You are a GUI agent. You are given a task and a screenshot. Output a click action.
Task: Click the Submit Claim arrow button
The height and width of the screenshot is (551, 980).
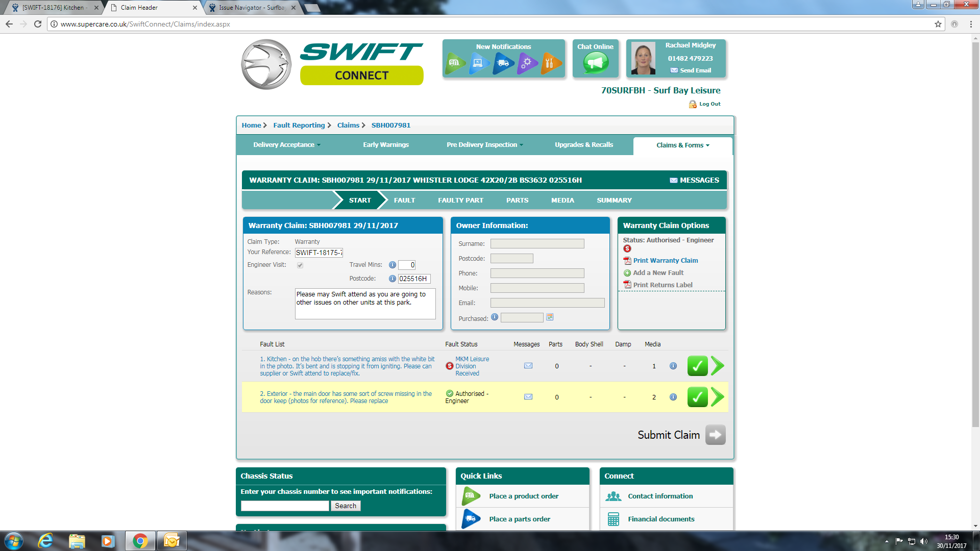point(715,435)
